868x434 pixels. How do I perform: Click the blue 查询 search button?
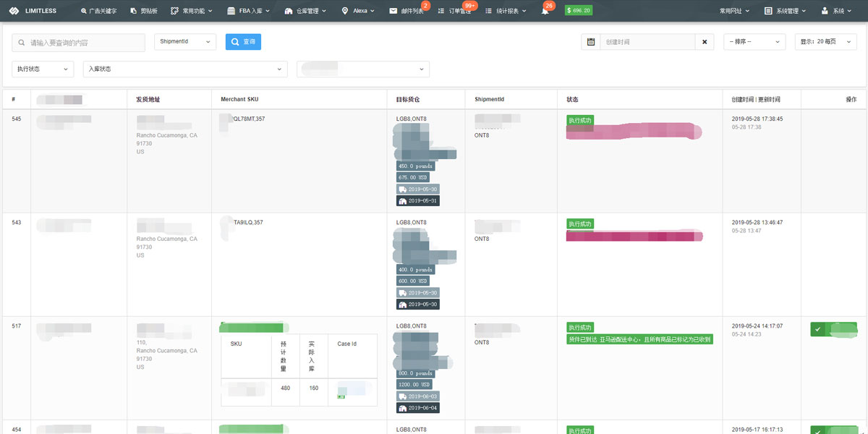(x=243, y=42)
